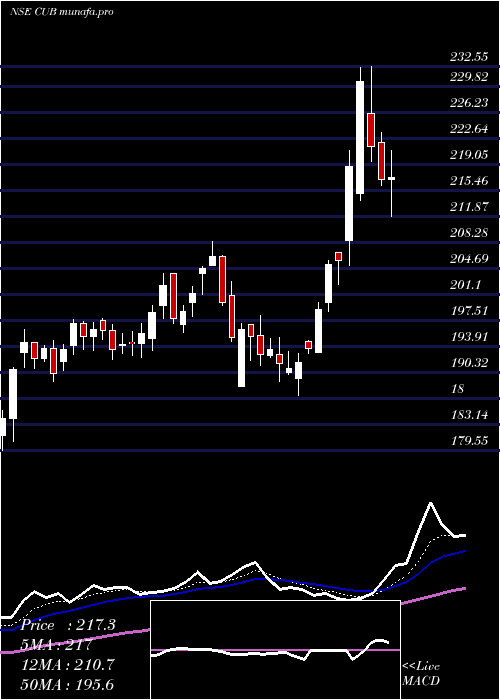Click the 232.55 price level label

[x=468, y=57]
